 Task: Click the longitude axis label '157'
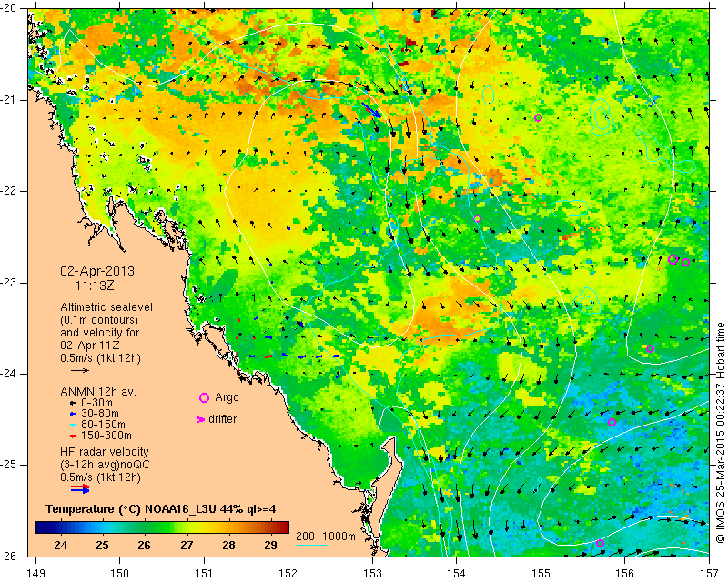(710, 574)
